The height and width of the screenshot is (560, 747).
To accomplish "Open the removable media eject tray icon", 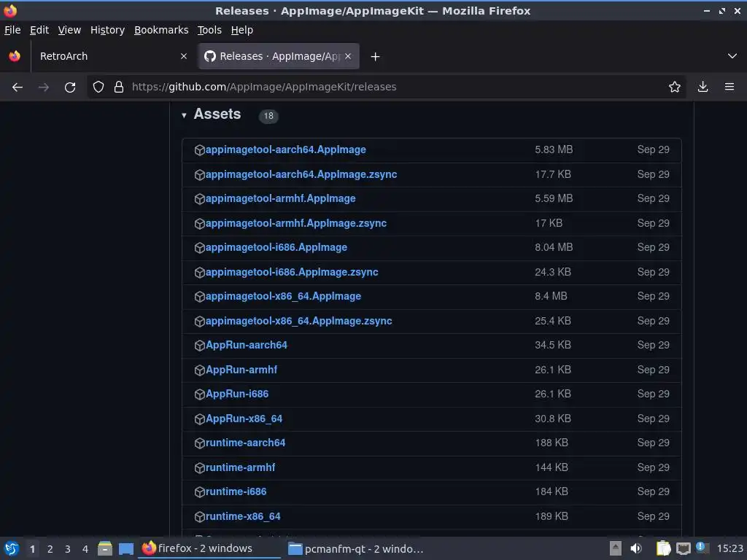I will (x=616, y=548).
